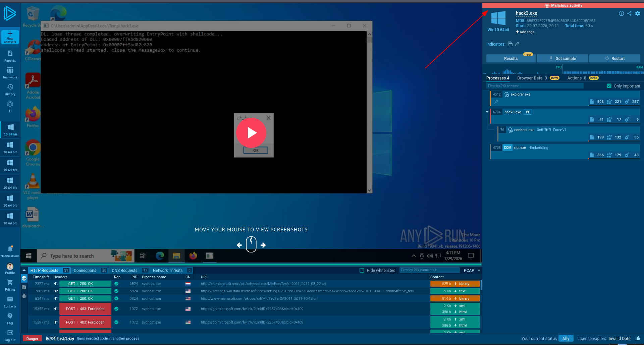Click the Get sample button

562,58
